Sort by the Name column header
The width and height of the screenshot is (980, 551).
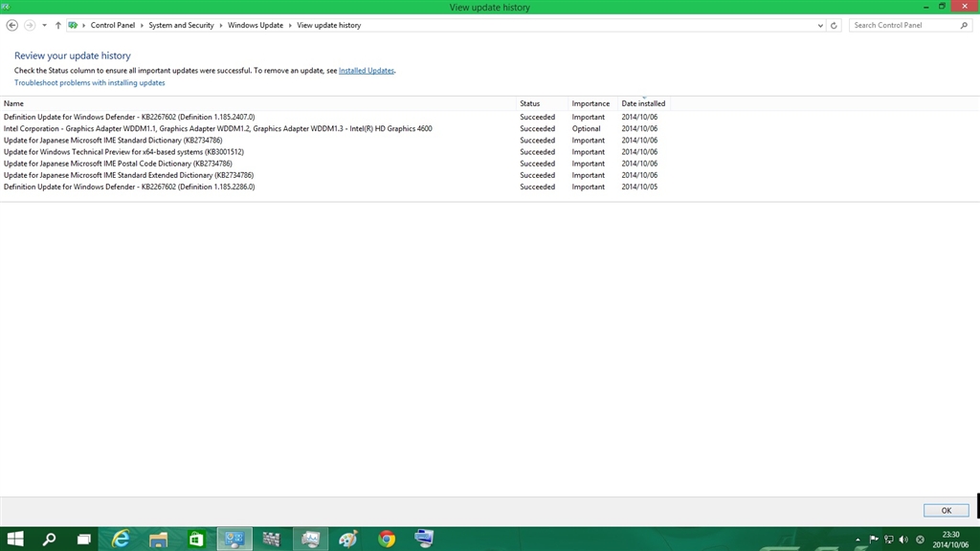coord(258,103)
